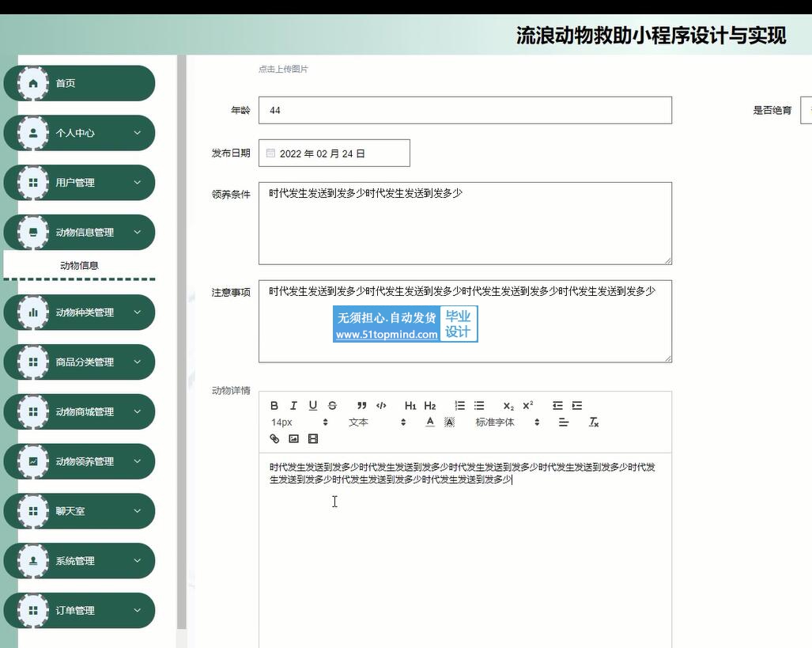Image resolution: width=812 pixels, height=648 pixels.
Task: Clear text formatting in editor
Action: pos(594,422)
